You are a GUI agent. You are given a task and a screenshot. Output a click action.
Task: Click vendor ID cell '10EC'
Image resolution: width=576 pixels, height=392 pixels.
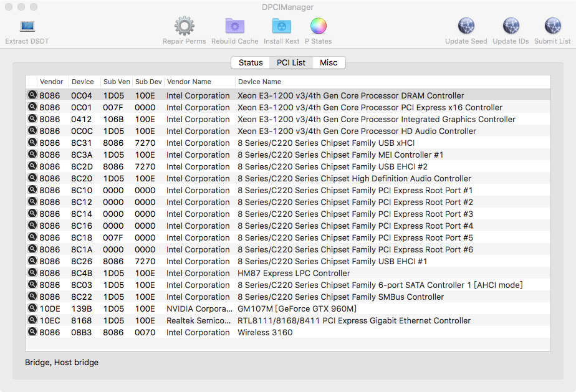50,321
